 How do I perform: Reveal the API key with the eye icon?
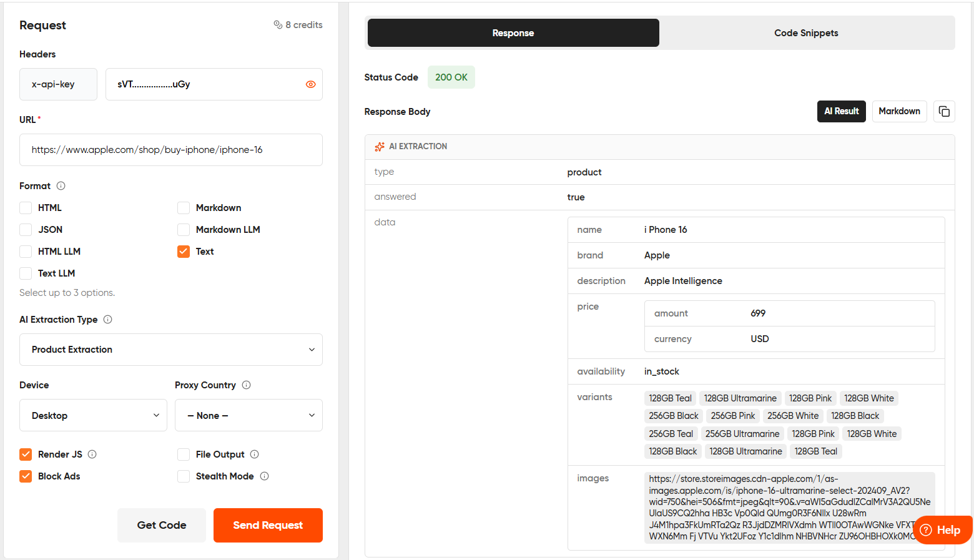pyautogui.click(x=310, y=84)
